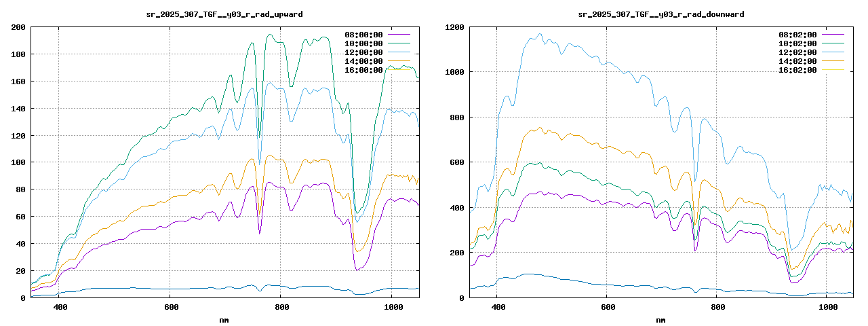The width and height of the screenshot is (868, 326).
Task: Click the nm axis label under upward chart
Action: pyautogui.click(x=224, y=319)
